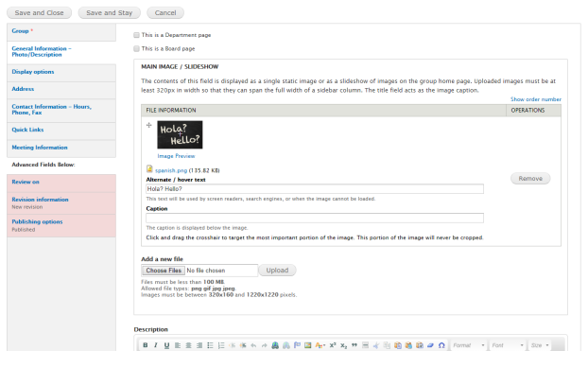Click the Cancel button

pos(165,12)
